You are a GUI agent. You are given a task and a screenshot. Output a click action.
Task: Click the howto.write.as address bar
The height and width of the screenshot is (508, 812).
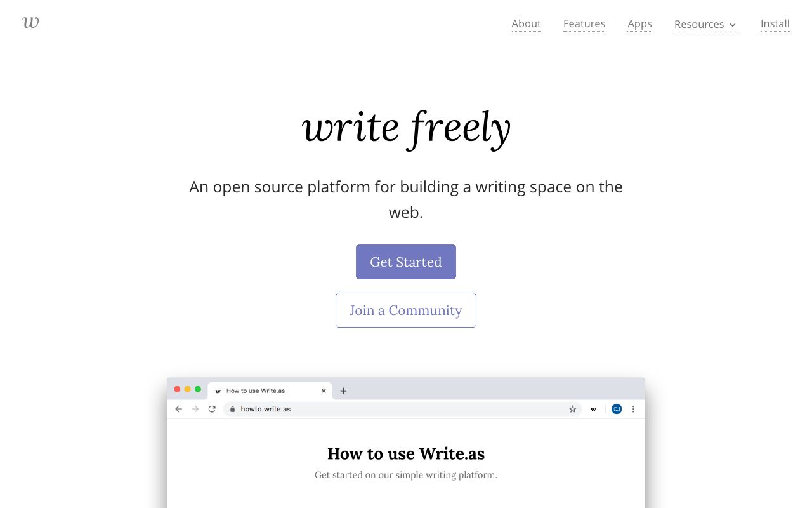pos(402,409)
